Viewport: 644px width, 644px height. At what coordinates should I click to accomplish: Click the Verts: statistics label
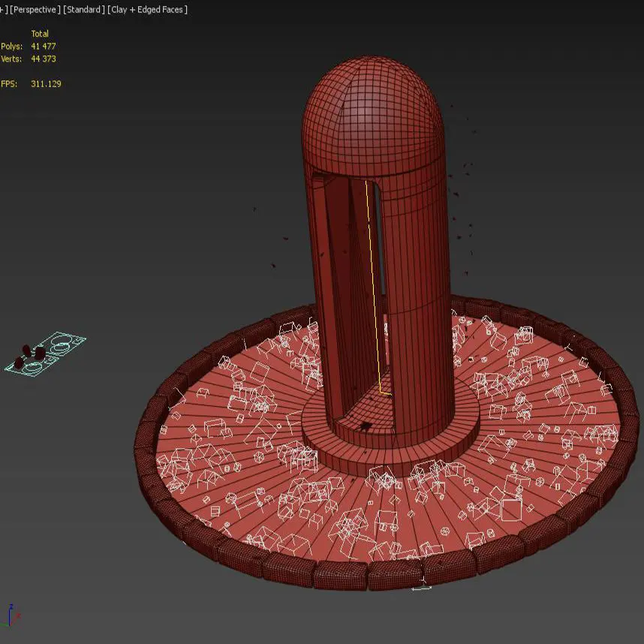[11, 59]
